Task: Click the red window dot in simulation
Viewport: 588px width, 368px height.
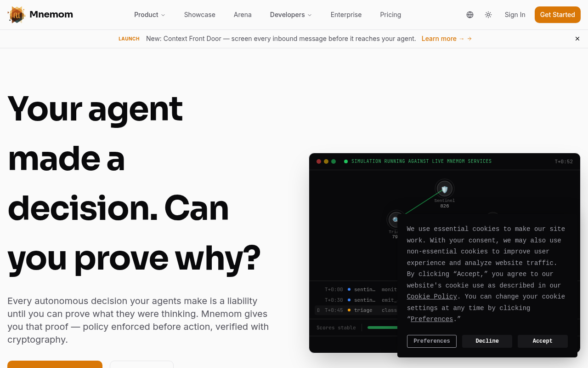Action: pyautogui.click(x=319, y=161)
